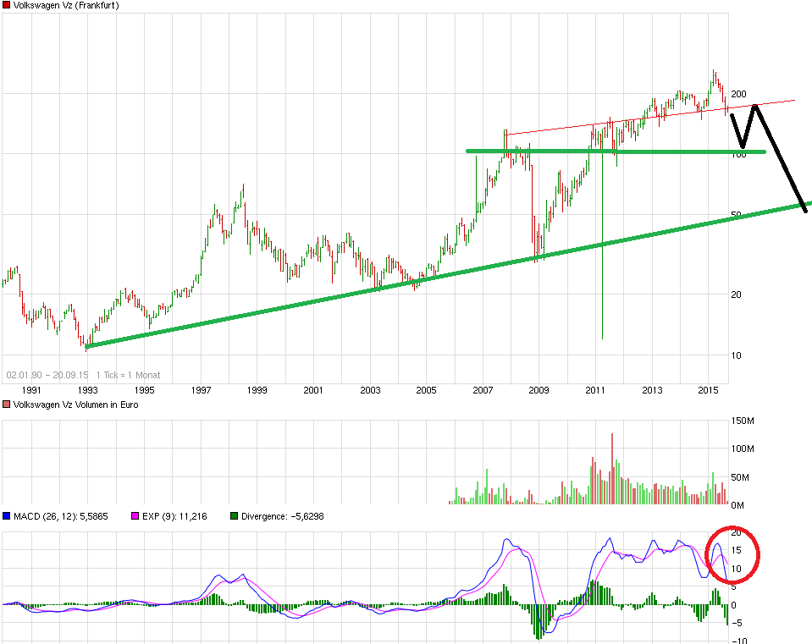Click the 200 price level on the right axis
Image resolution: width=812 pixels, height=644 pixels.
point(739,95)
